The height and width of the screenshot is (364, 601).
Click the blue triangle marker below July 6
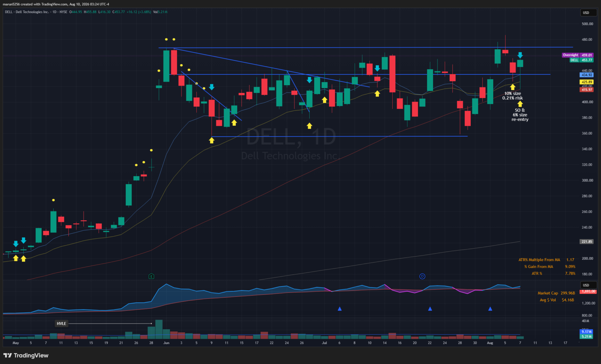point(340,309)
